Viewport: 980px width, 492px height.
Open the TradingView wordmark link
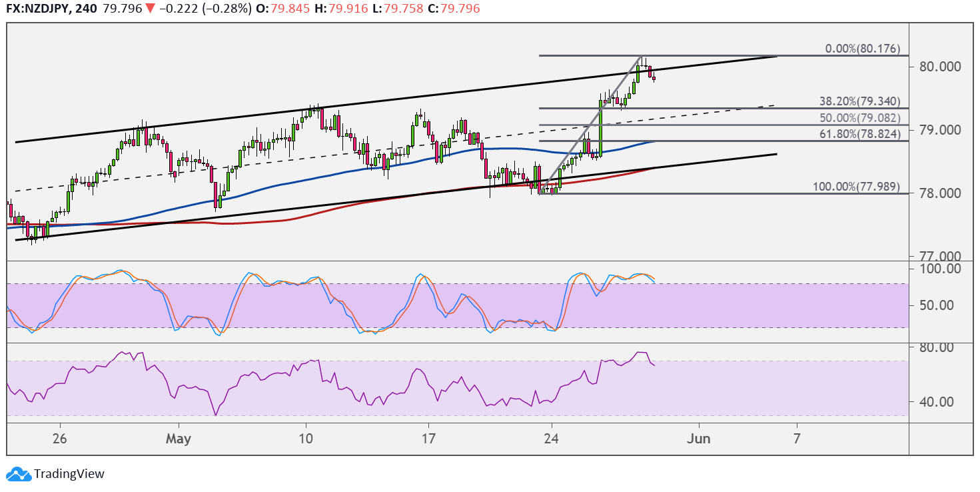69,474
